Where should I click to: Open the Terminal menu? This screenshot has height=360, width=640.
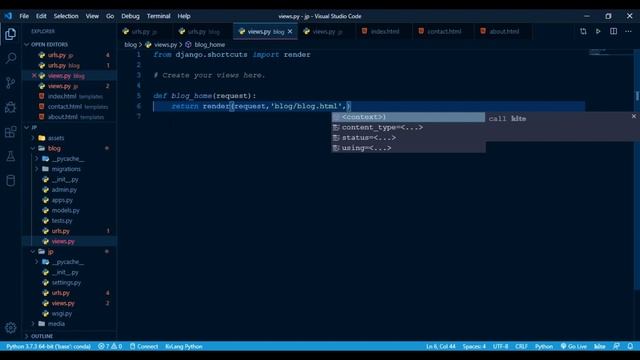pos(158,16)
